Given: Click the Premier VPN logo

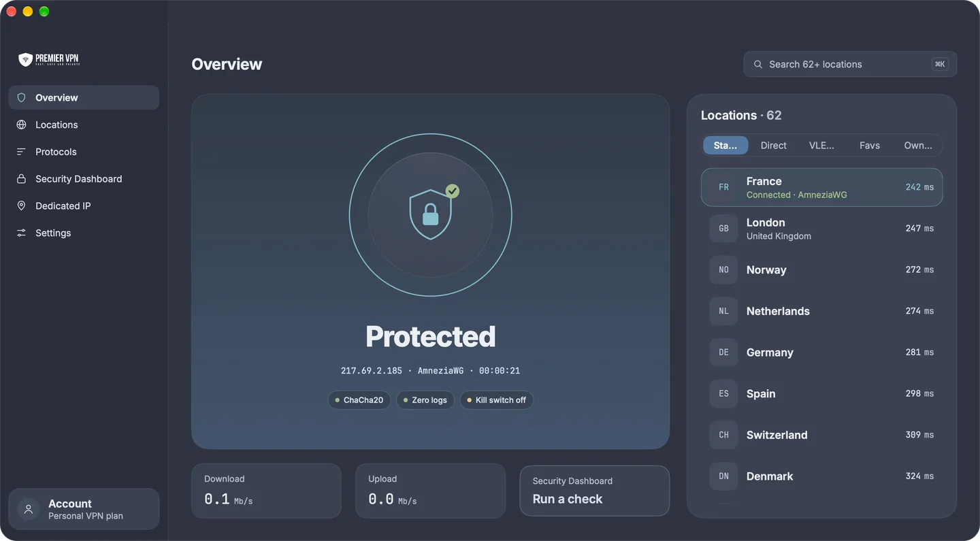Looking at the screenshot, I should click(x=49, y=60).
